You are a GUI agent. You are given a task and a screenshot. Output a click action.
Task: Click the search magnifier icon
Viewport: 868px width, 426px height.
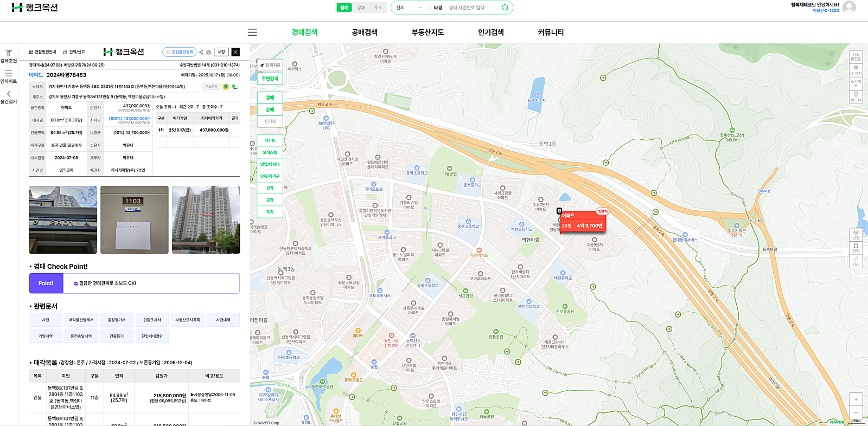tap(505, 8)
